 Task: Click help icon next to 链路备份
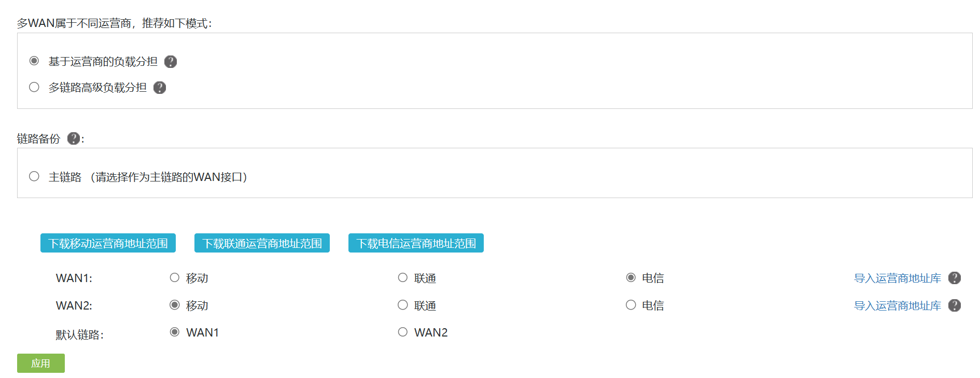coord(74,138)
